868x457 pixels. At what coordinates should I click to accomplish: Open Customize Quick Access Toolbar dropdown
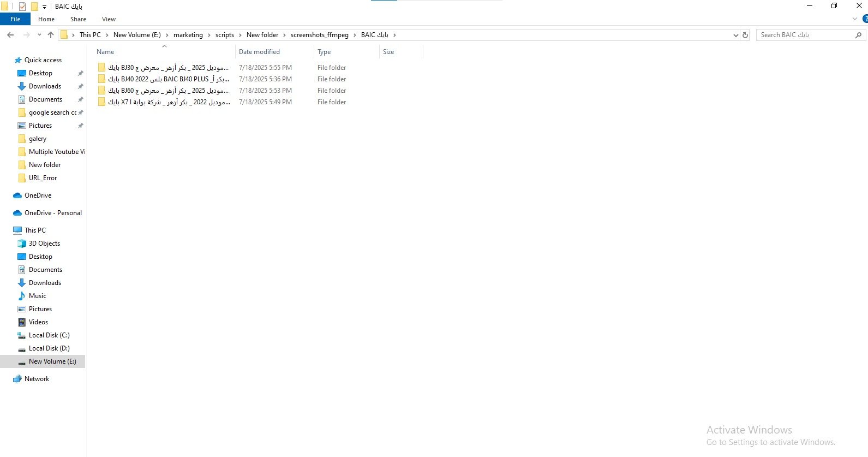(x=45, y=7)
